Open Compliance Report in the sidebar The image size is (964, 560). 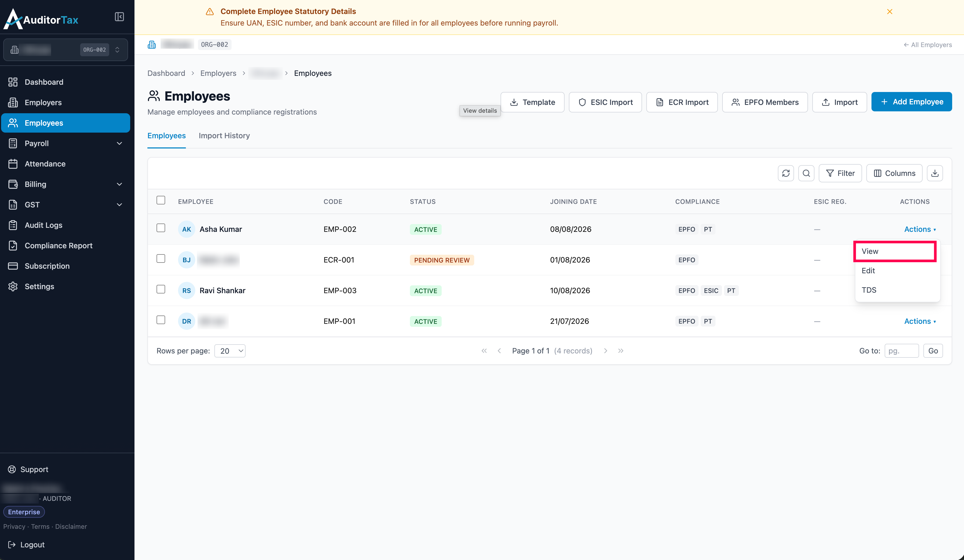65,245
